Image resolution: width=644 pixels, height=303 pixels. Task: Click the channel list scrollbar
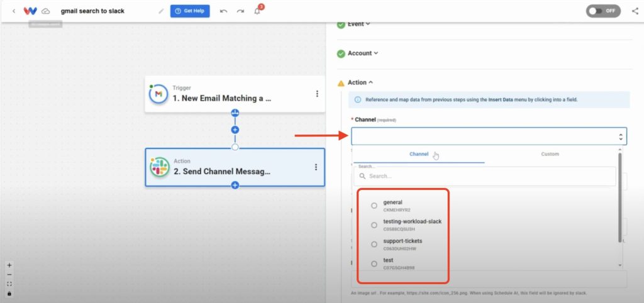tap(619, 198)
